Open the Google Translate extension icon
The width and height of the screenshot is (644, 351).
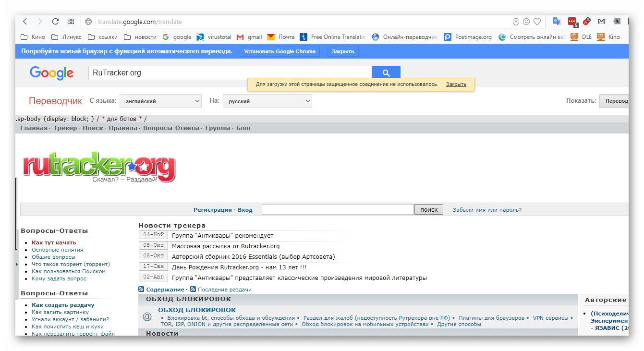[557, 21]
